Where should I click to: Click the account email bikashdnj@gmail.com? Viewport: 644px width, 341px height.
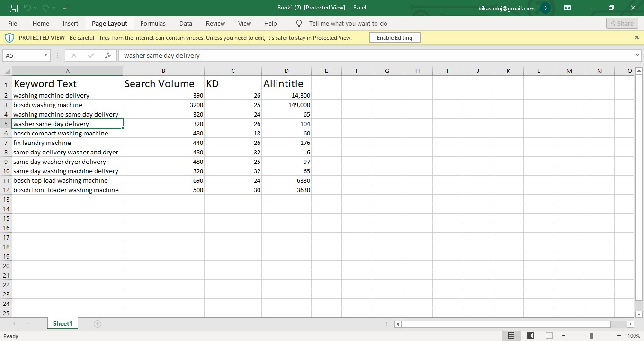pos(506,8)
